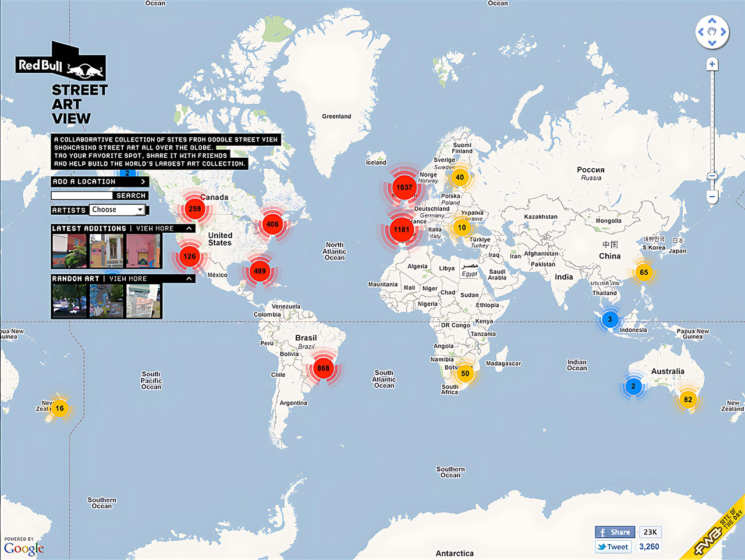Collapse the Latest Additions panel
This screenshot has width=745, height=560.
189,229
